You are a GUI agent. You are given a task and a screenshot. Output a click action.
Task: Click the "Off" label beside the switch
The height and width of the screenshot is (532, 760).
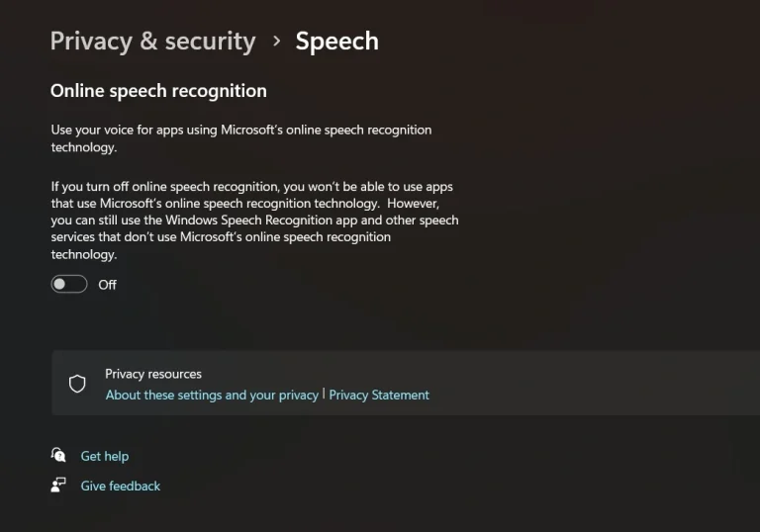107,285
